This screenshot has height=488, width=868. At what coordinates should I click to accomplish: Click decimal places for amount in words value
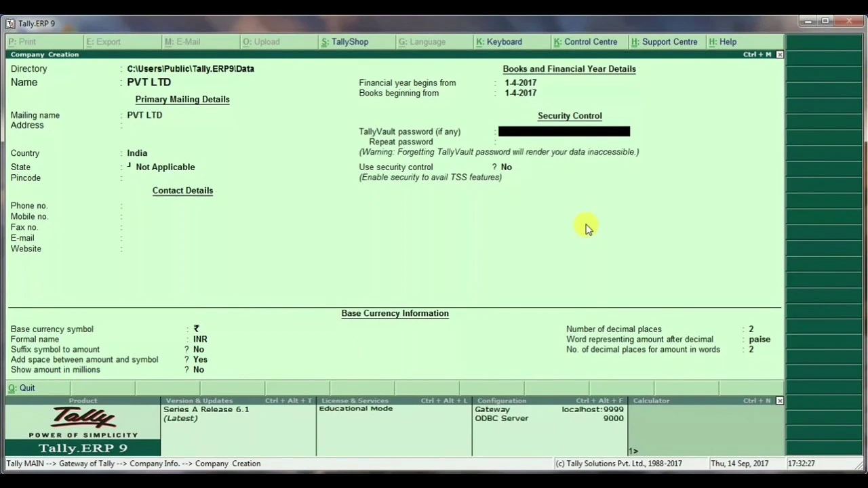pyautogui.click(x=751, y=350)
